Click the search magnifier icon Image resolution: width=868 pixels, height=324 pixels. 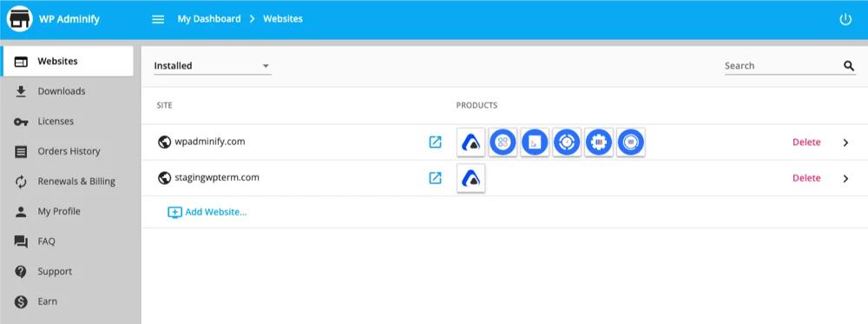pyautogui.click(x=849, y=66)
